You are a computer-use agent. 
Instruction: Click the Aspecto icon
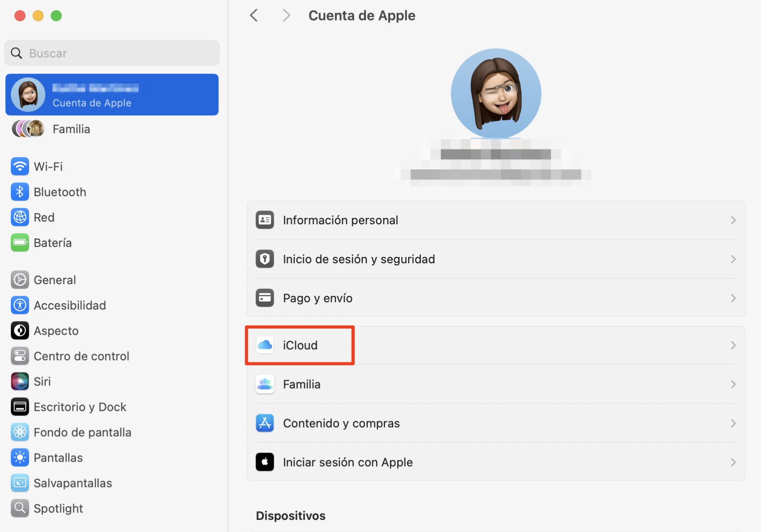[x=20, y=331]
